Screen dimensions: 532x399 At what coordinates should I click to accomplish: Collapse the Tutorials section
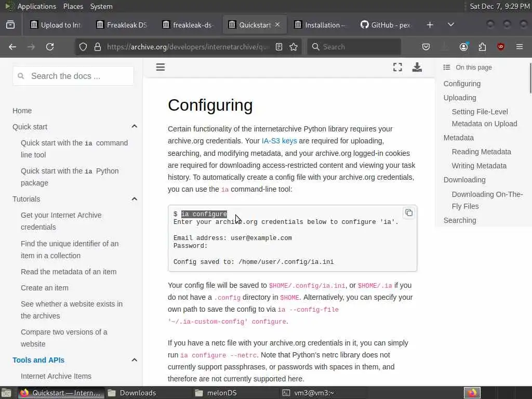point(135,199)
